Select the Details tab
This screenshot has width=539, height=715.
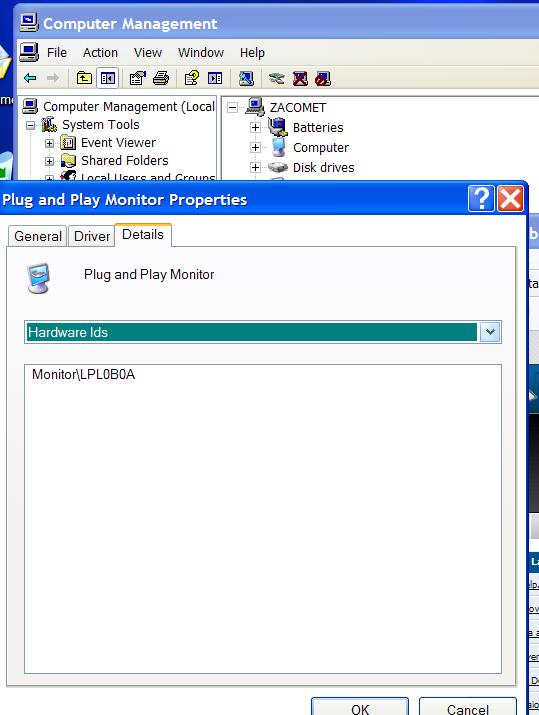pos(143,234)
